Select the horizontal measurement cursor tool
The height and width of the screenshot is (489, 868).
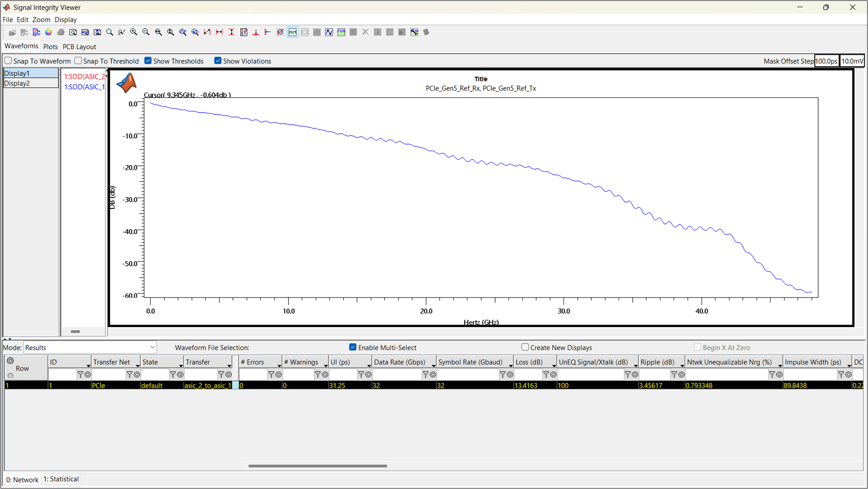coord(219,32)
